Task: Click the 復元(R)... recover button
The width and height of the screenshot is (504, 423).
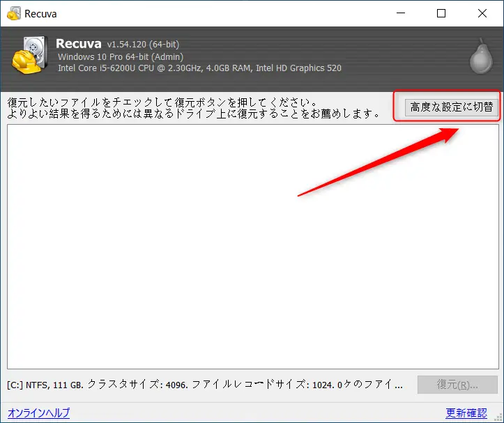Action: 457,385
